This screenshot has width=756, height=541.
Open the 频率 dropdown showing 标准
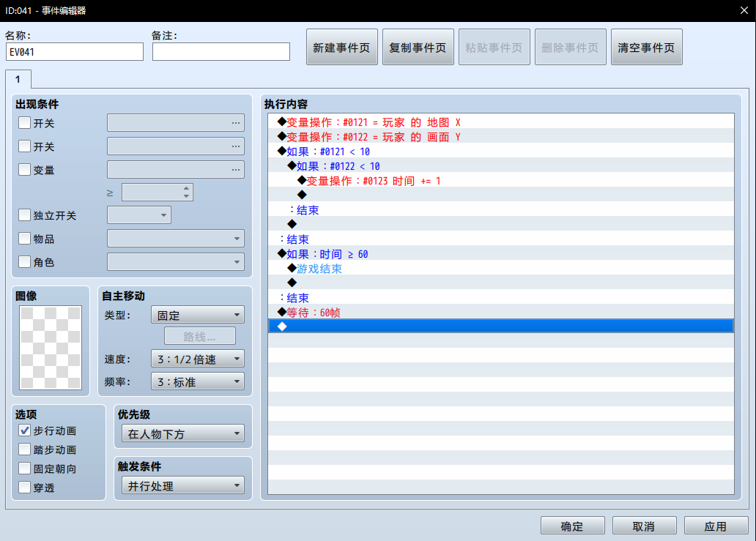(198, 381)
